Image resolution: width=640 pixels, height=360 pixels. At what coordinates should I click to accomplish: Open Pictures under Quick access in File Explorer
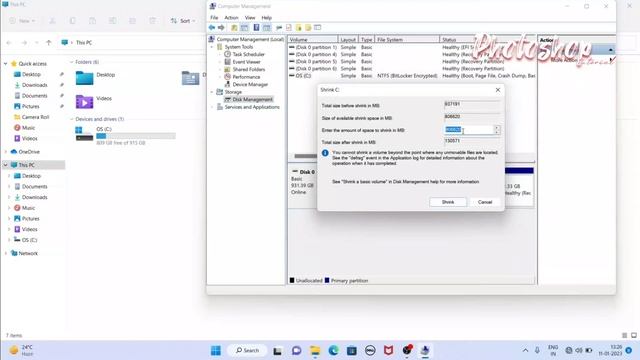pyautogui.click(x=31, y=106)
